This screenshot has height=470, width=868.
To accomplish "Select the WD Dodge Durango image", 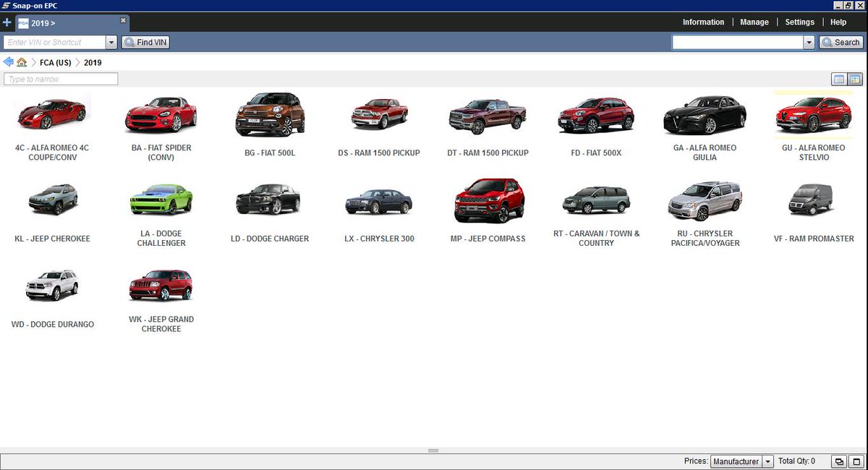I will (52, 286).
